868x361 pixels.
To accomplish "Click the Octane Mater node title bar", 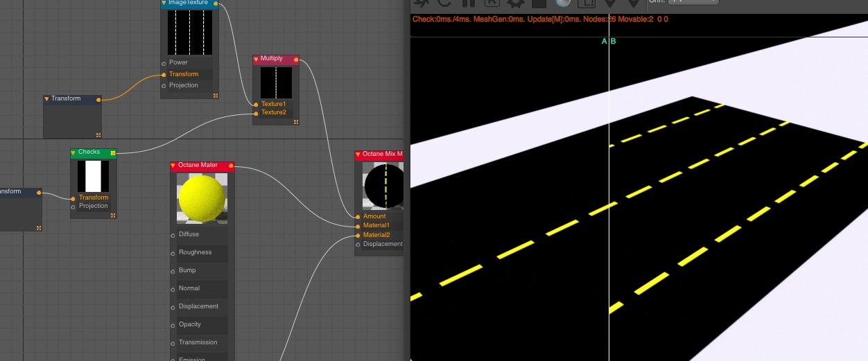I will click(x=202, y=166).
